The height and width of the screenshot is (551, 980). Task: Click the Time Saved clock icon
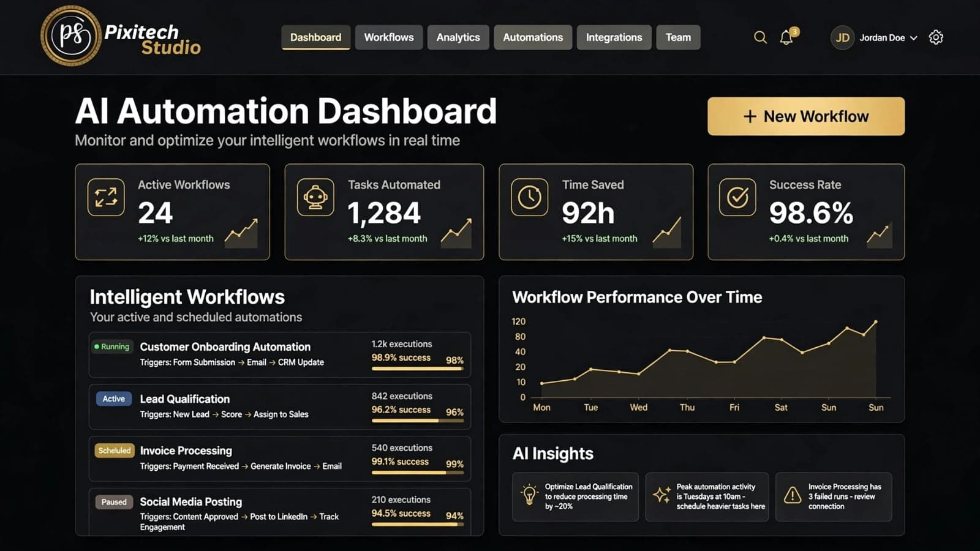[x=530, y=197]
